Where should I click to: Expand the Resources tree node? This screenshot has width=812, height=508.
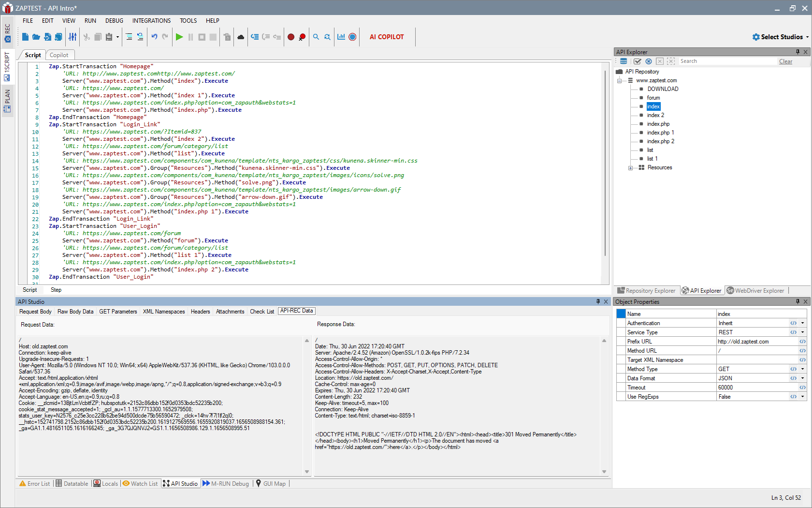pyautogui.click(x=630, y=168)
